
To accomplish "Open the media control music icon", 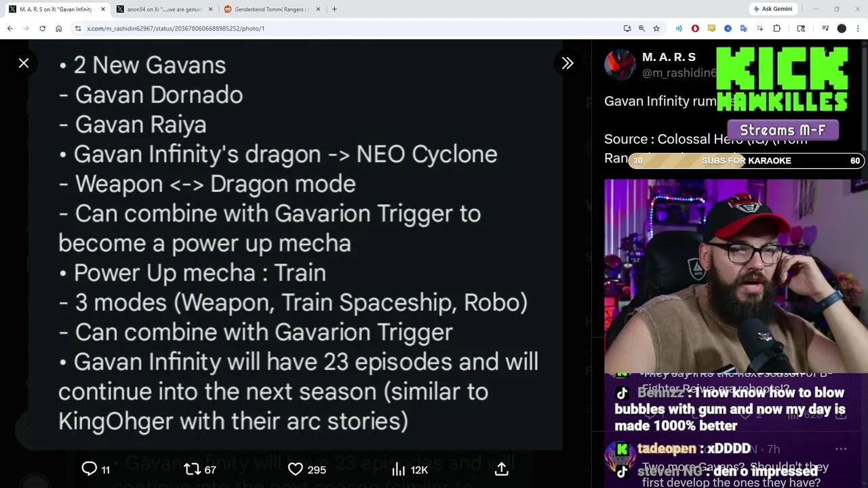I will [825, 28].
